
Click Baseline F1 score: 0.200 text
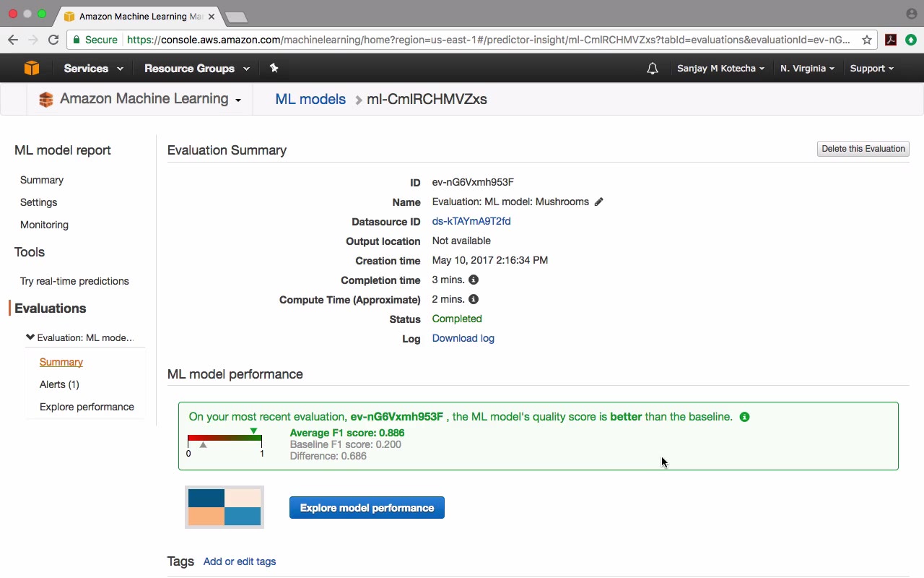click(x=346, y=444)
